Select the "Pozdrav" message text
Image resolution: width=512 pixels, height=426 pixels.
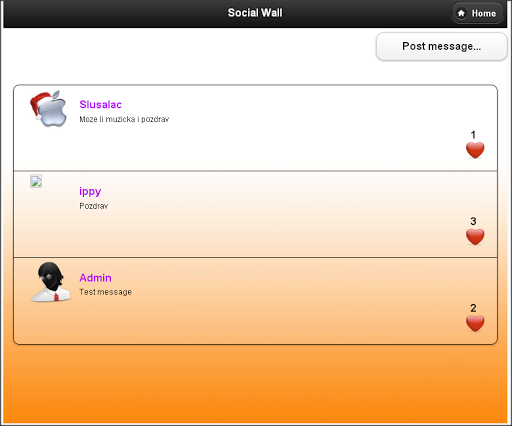[94, 206]
